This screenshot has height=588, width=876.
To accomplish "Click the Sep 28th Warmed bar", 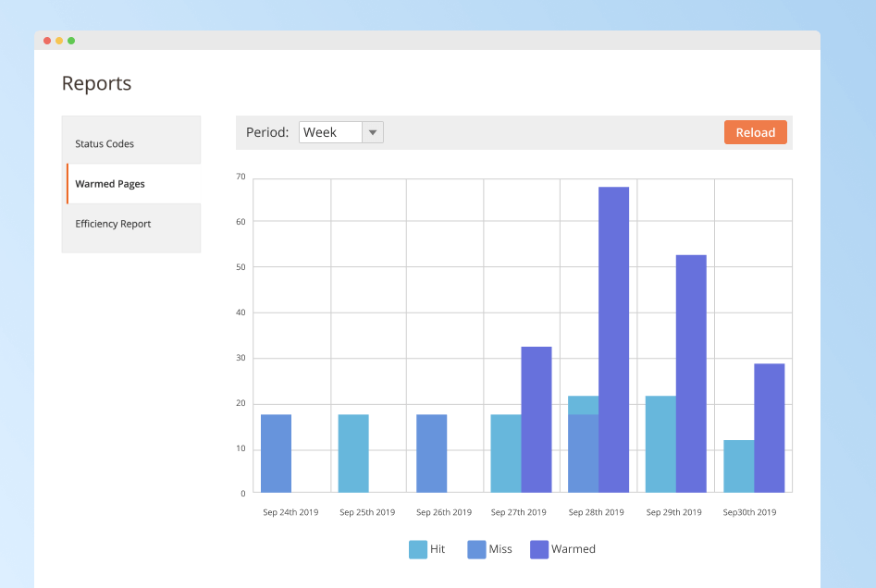I will 613,339.
